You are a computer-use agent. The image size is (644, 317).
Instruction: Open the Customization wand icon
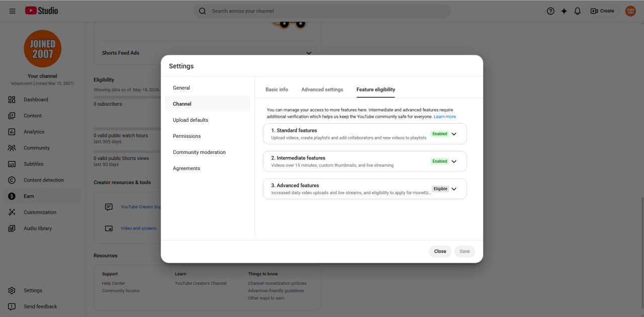coord(12,212)
